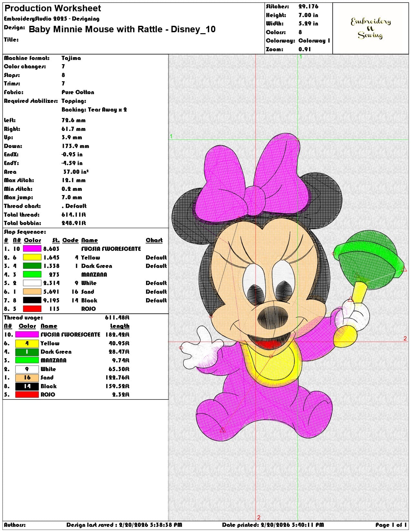Click the Thread usage total 611.48ft
This screenshot has width=411, height=532.
(117, 318)
